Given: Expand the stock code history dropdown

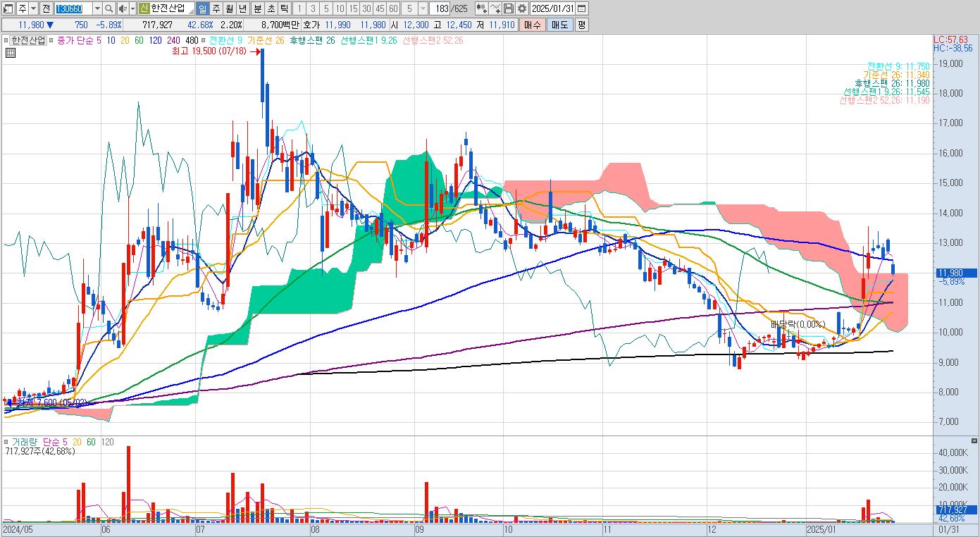Looking at the screenshot, I should tap(97, 8).
